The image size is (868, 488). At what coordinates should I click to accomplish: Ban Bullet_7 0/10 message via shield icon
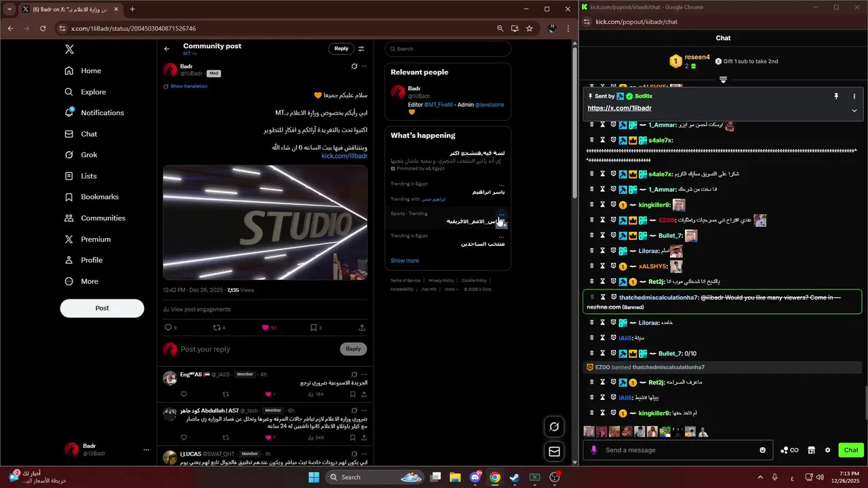(x=613, y=353)
